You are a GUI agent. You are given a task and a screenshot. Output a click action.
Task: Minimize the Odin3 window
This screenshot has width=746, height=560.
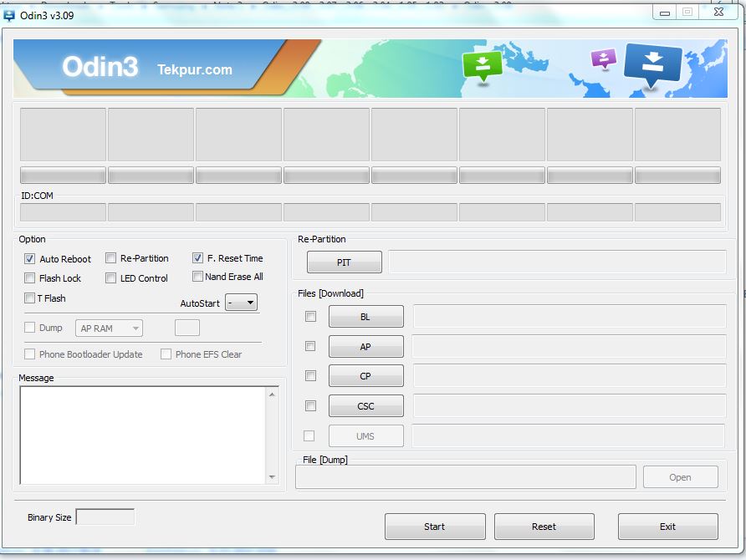[665, 13]
